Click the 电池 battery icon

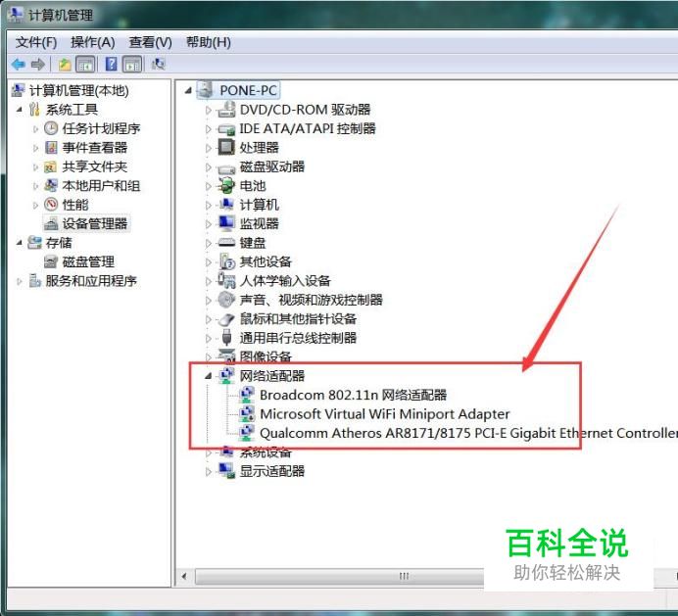click(226, 185)
